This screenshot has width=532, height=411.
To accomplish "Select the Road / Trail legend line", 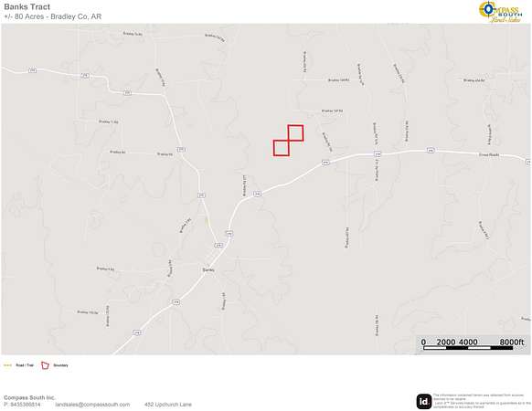I will pyautogui.click(x=7, y=365).
